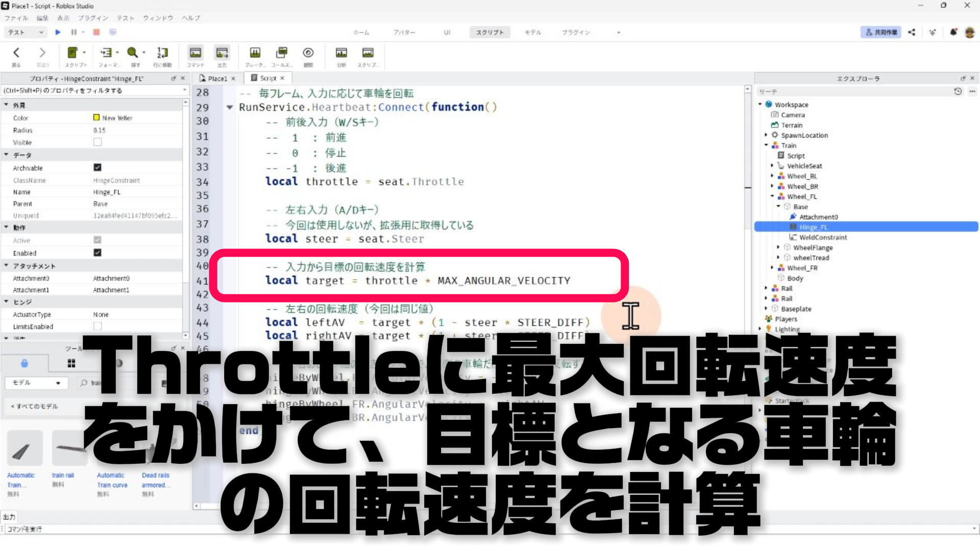Toggle the Enabled property checkbox
This screenshot has width=980, height=551.
tap(97, 253)
